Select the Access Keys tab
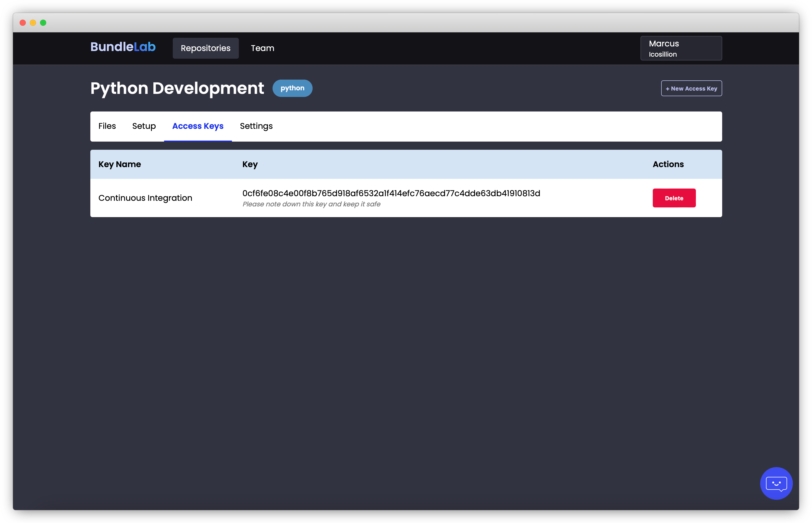This screenshot has height=523, width=812. pos(198,126)
